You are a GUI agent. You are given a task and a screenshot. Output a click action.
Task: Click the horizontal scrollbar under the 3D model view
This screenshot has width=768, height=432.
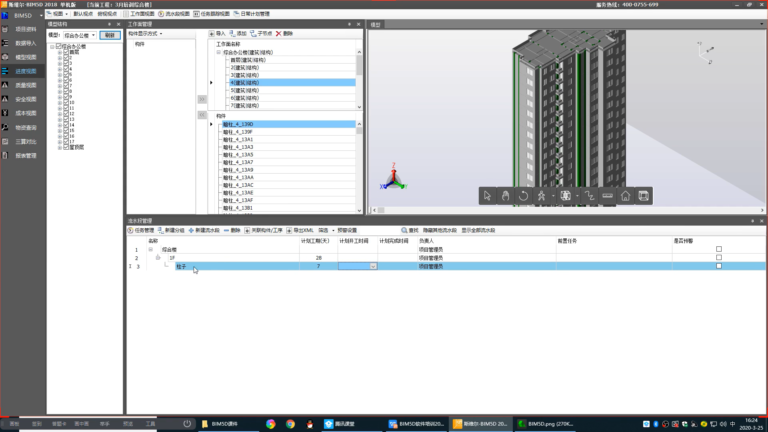[567, 210]
